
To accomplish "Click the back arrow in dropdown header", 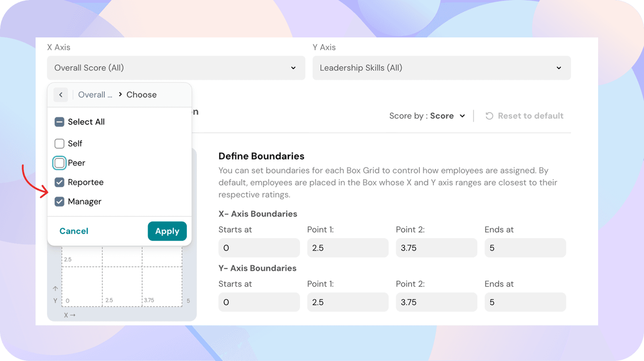I will (61, 95).
